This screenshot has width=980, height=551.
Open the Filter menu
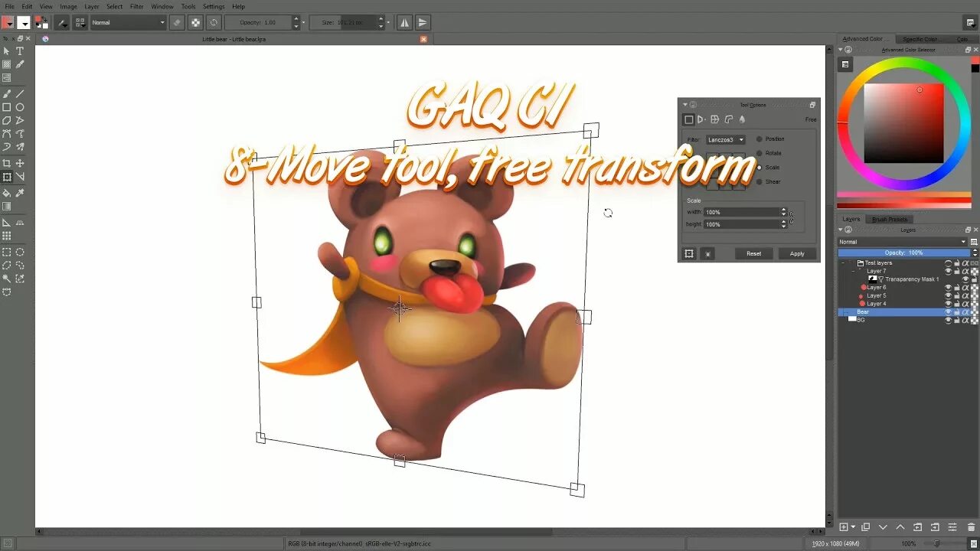136,6
